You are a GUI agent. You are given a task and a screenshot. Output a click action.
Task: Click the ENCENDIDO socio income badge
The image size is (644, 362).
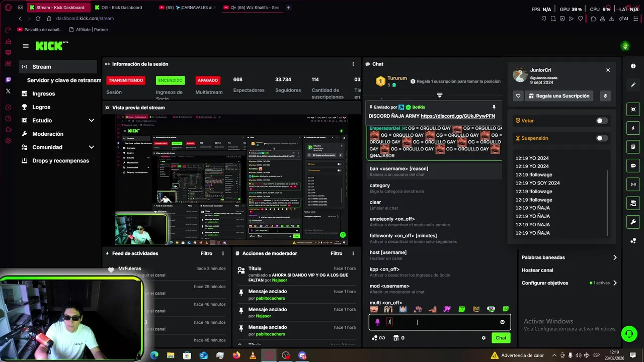tap(170, 80)
